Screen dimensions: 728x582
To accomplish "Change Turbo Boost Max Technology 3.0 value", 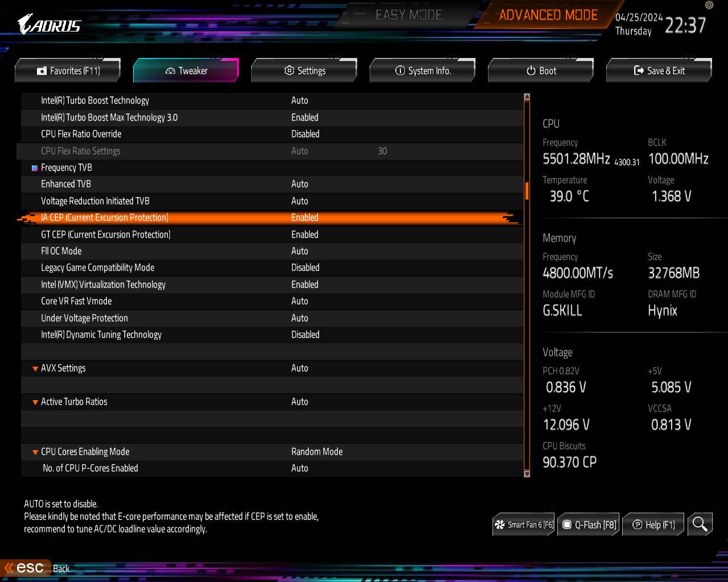I will pos(305,118).
